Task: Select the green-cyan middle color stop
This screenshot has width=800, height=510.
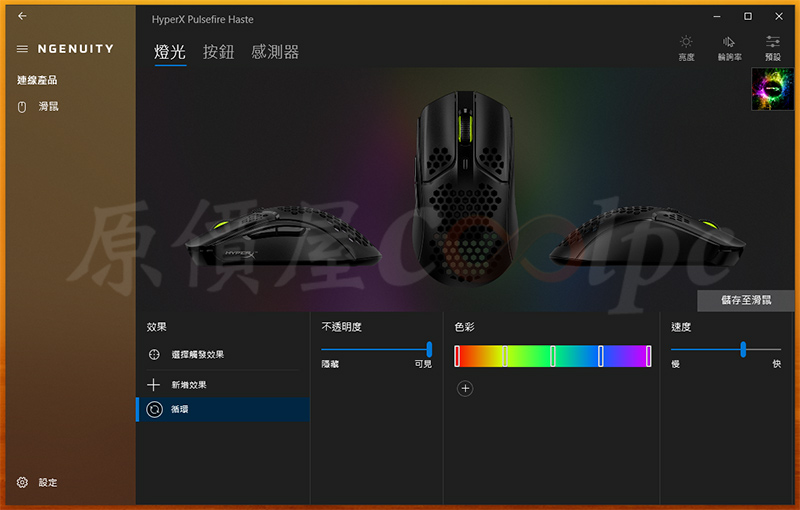Action: [x=553, y=356]
